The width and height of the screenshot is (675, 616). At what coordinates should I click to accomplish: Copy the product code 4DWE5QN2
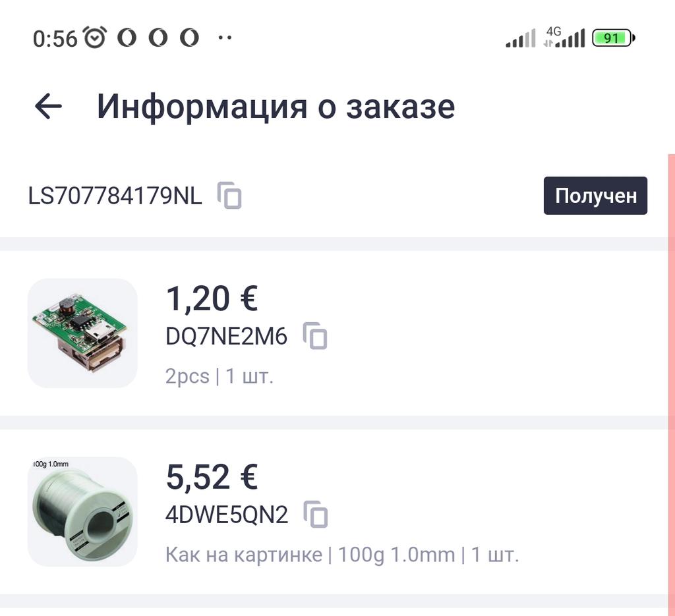316,514
